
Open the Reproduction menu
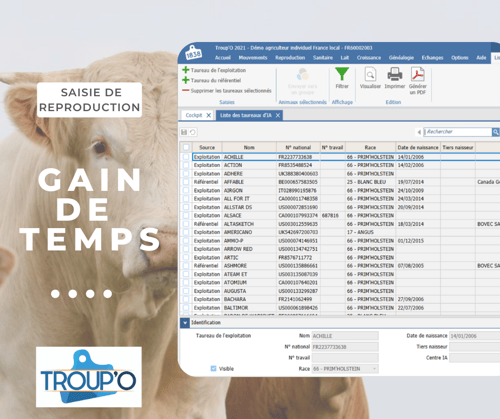pos(290,58)
